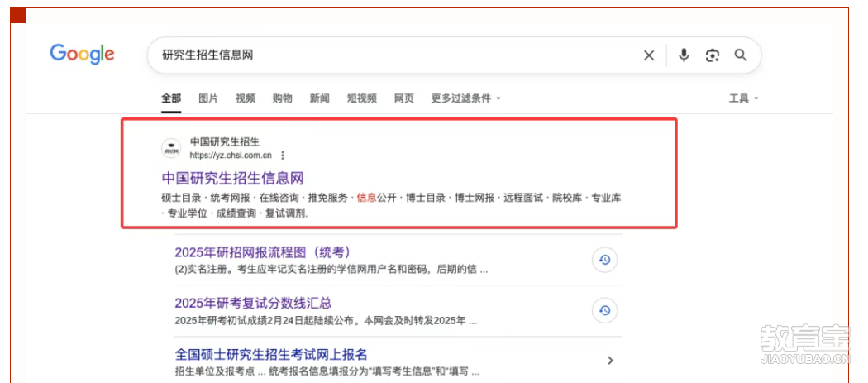Switch to the 购物 tab
The height and width of the screenshot is (383, 868).
pyautogui.click(x=283, y=98)
